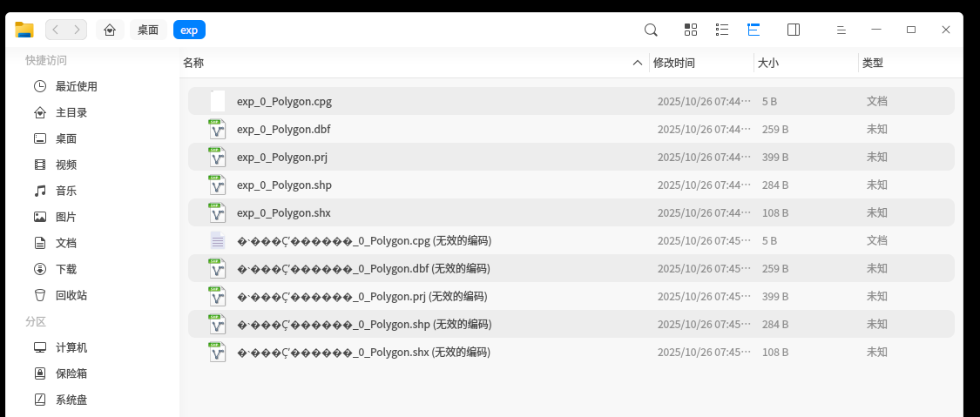Screen dimensions: 980x417
Task: Click the exp breadcrumb
Action: click(x=189, y=30)
